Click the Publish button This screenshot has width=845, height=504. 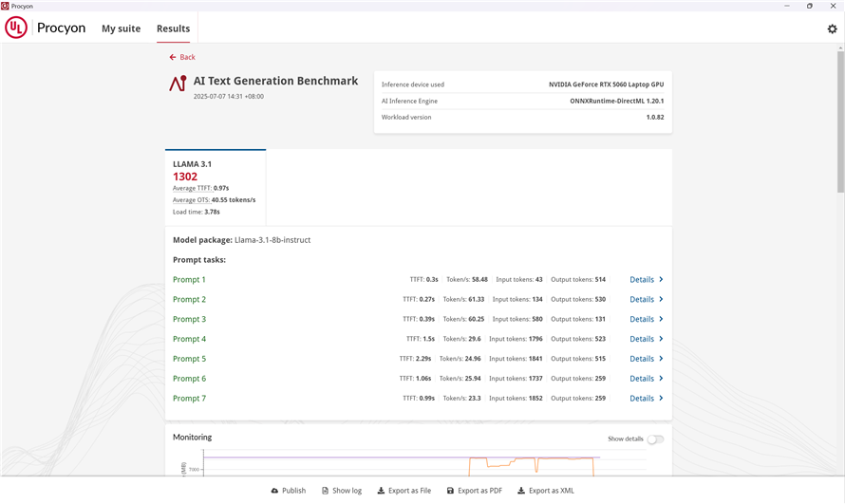pyautogui.click(x=289, y=491)
